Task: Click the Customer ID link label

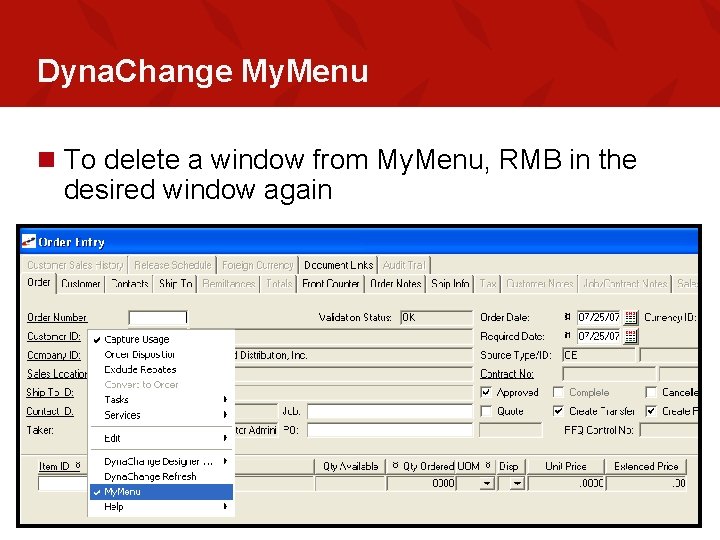Action: point(54,336)
